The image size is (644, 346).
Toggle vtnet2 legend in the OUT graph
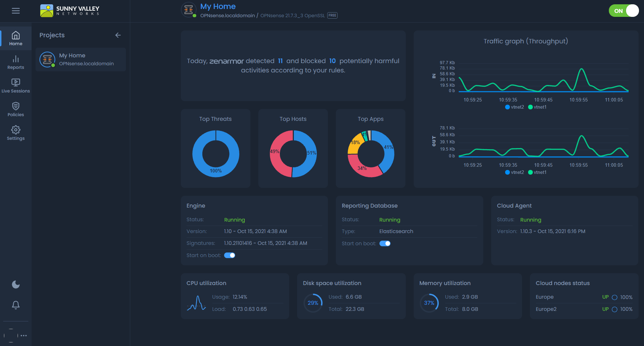pyautogui.click(x=514, y=172)
